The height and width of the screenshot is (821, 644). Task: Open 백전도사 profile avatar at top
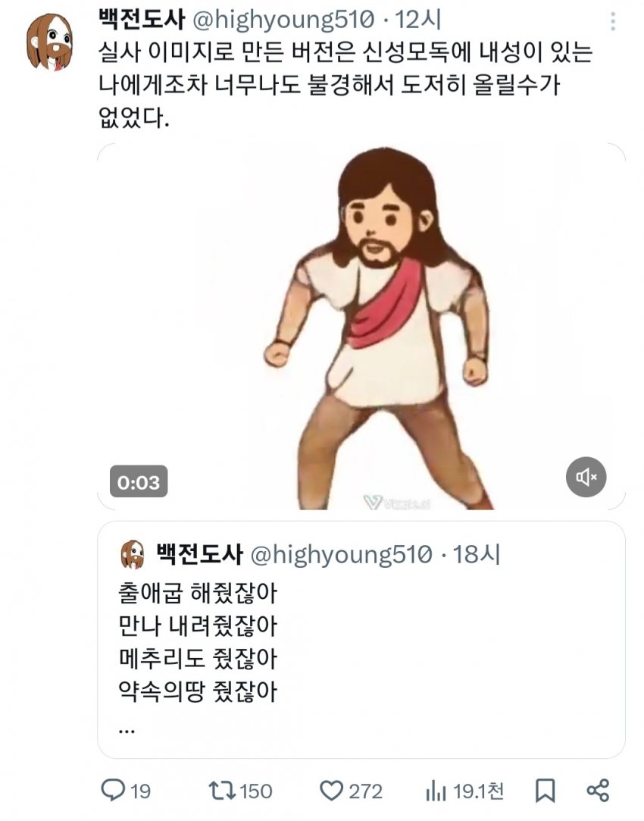coord(50,42)
